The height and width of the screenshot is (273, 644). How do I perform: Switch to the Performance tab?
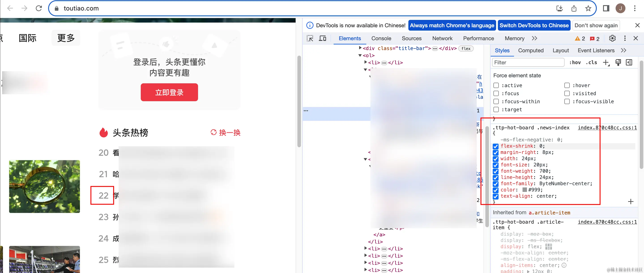(478, 38)
